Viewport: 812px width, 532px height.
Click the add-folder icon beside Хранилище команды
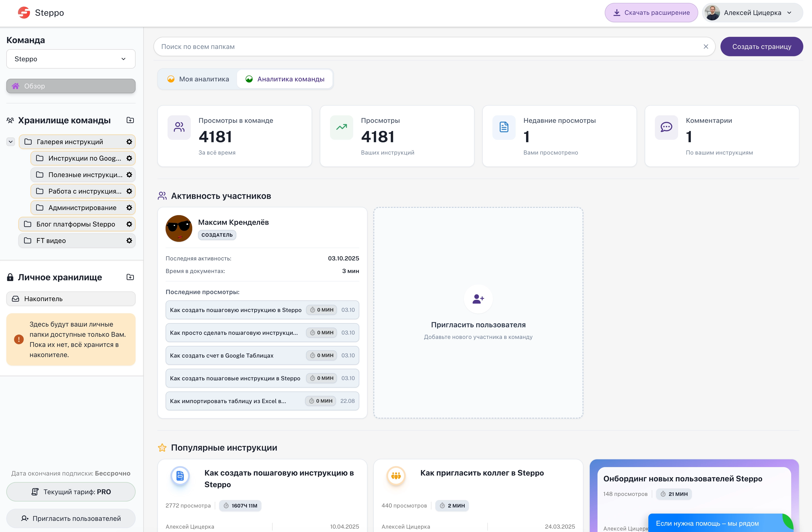[130, 120]
